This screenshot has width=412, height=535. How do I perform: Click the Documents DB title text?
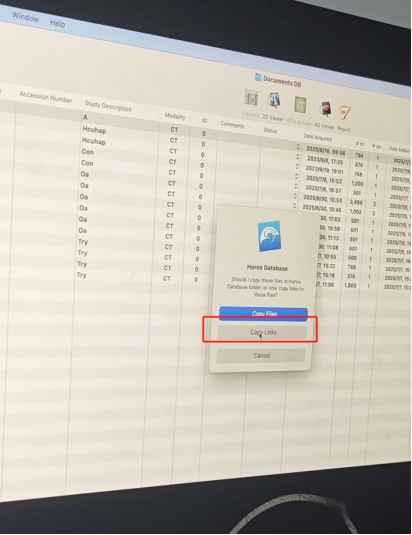pos(282,81)
